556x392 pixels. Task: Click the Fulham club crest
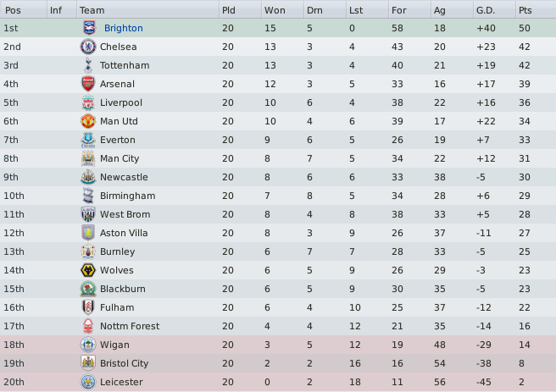(88, 307)
